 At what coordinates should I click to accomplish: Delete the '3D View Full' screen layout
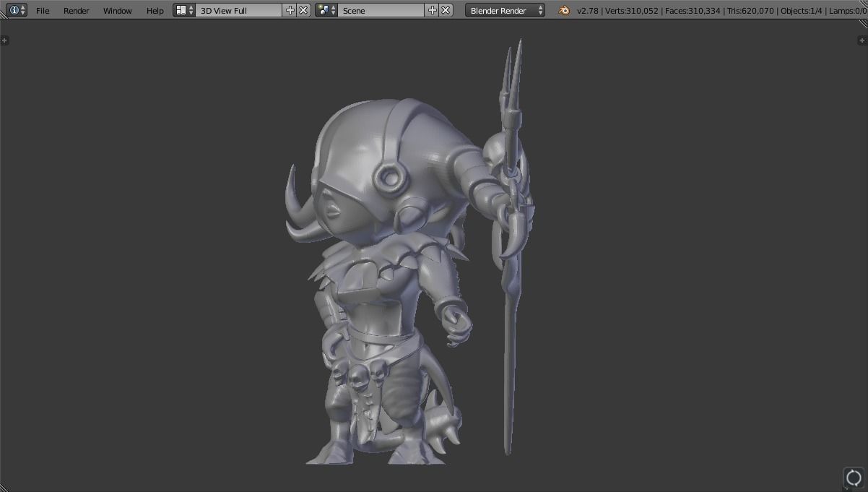[x=304, y=10]
